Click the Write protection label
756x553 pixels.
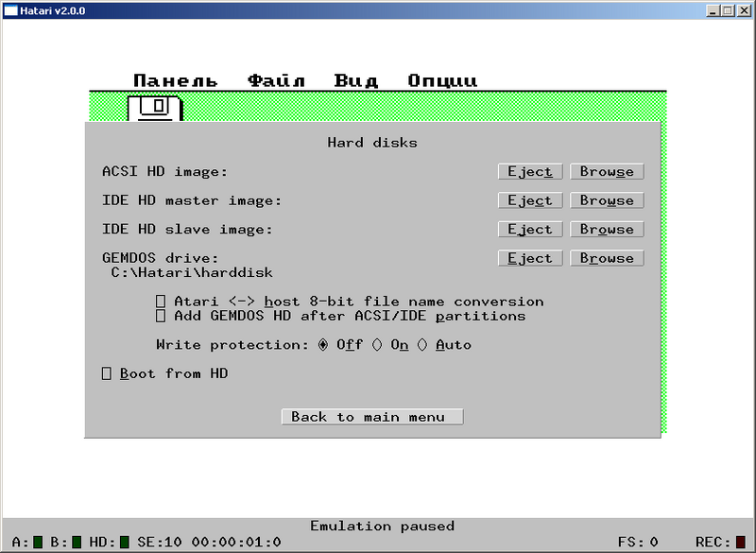(x=232, y=345)
